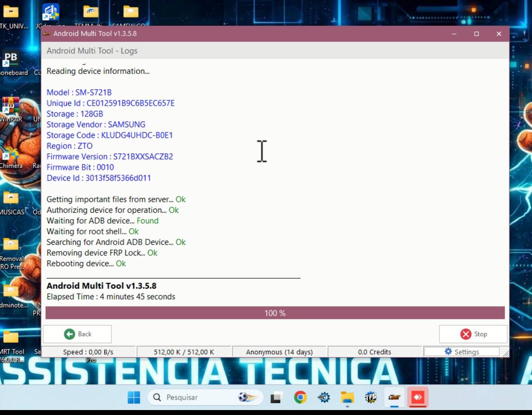Screen dimensions: 532x415
Task: Click 'Searching for Android ADB Device... Ok' line
Action: click(x=116, y=242)
